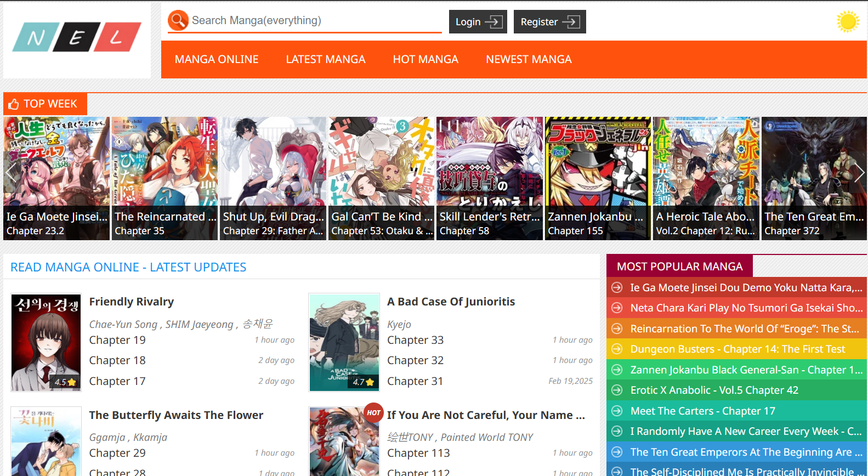Screen dimensions: 868x476
Task: Open Friendly Rivalry Chapter 18
Action: point(117,360)
